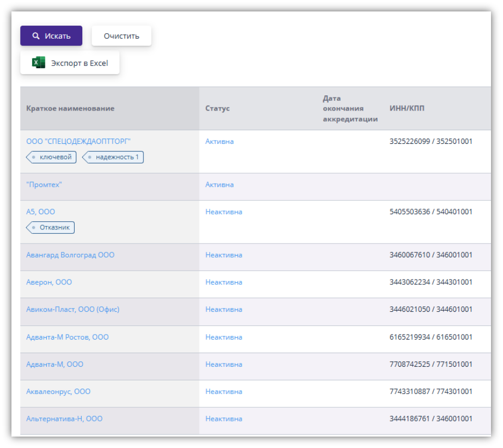Image resolution: width=503 pixels, height=448 pixels.
Task: Open the Аквалеонрус, ООО link
Action: pos(58,391)
